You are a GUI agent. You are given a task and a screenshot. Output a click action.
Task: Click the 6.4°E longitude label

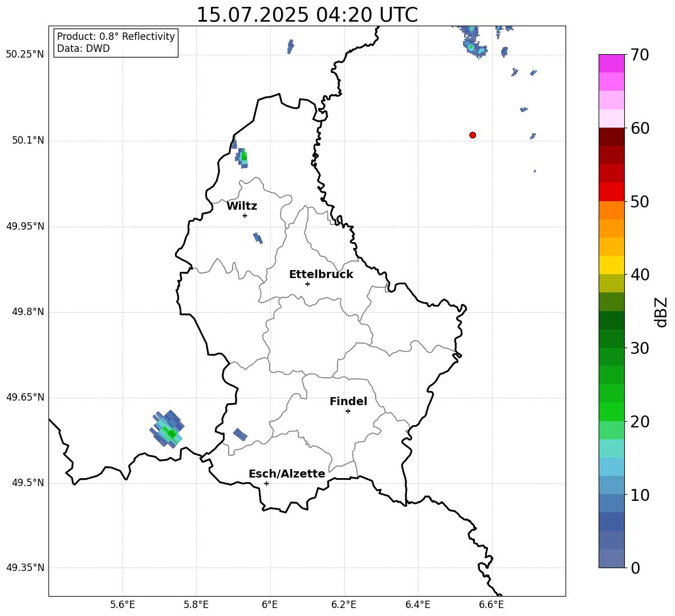[417, 605]
